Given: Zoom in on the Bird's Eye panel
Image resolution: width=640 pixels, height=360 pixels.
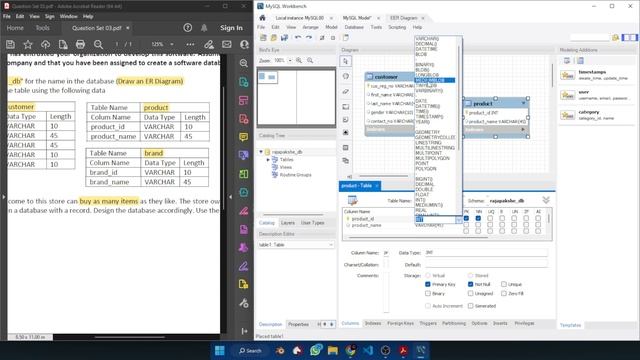Looking at the screenshot, I should 299,60.
